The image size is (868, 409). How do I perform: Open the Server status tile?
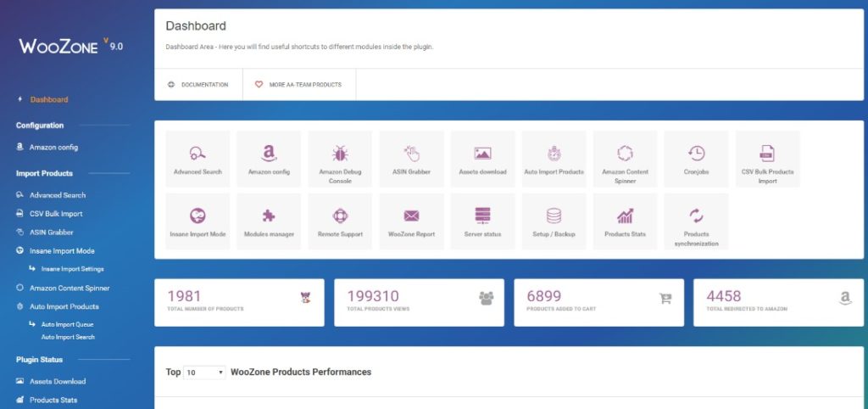(x=482, y=221)
